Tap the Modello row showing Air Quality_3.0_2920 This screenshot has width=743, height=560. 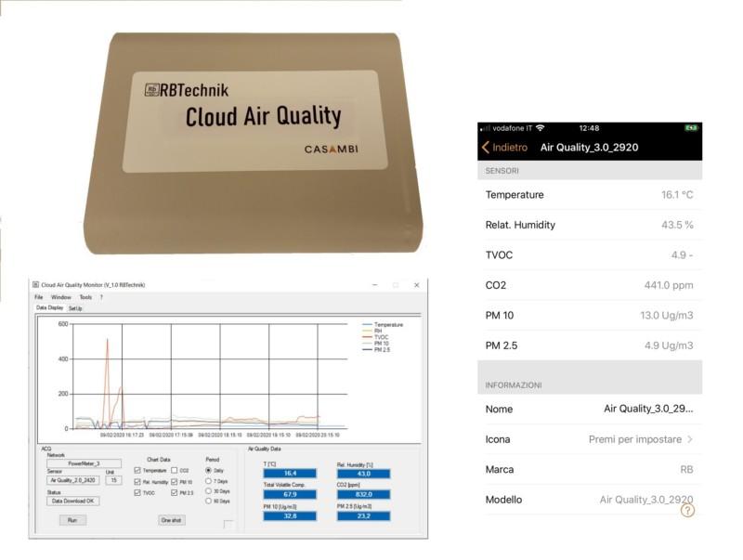(x=590, y=500)
